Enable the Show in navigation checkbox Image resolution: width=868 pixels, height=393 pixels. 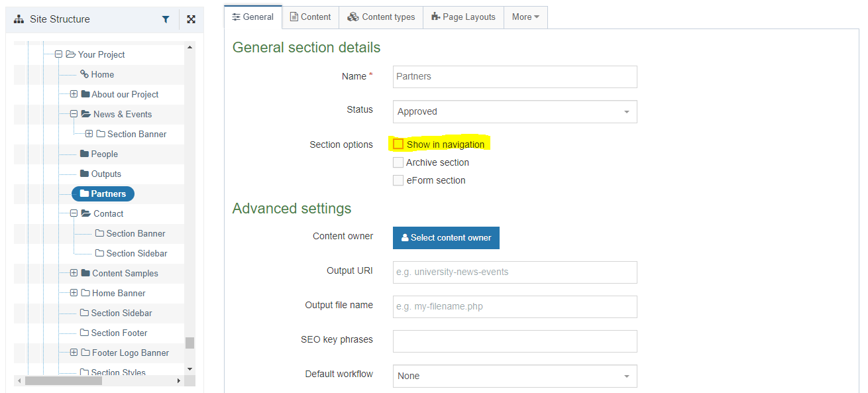(398, 144)
